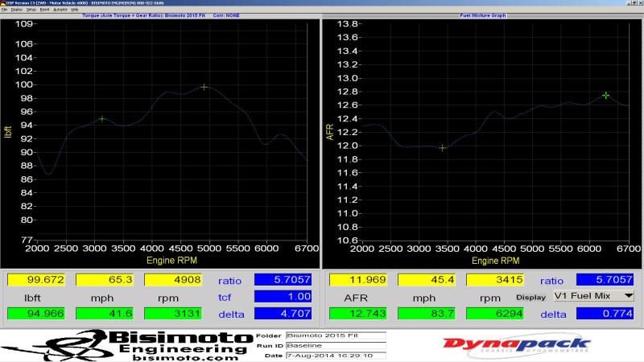Click the Date field 7-Aug-2014
Viewport: 644px width, 362px height.
tap(336, 356)
